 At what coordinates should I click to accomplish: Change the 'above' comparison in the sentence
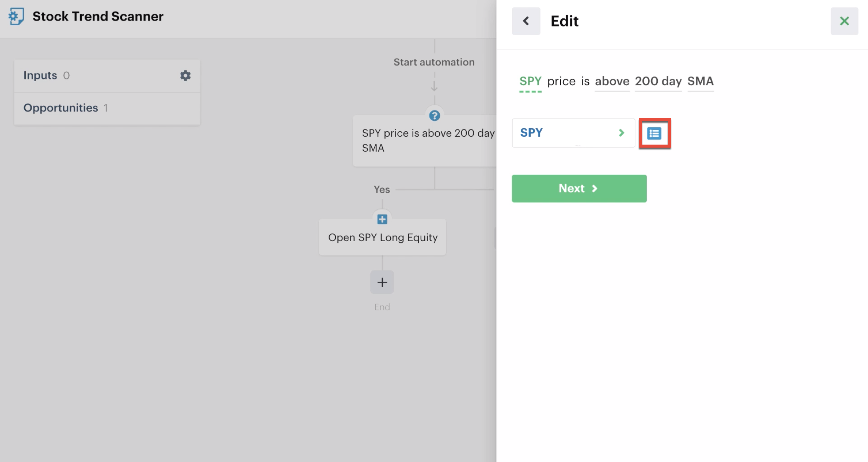[612, 82]
